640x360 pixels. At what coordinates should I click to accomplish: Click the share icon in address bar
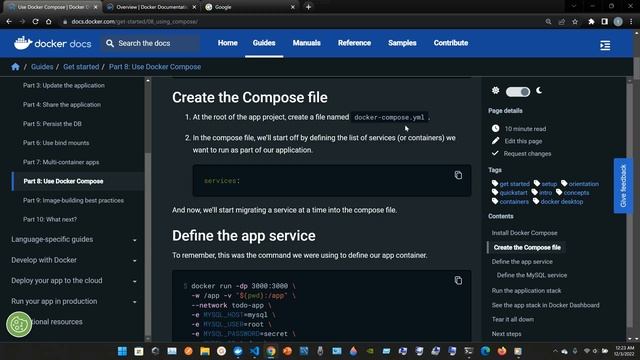point(562,22)
